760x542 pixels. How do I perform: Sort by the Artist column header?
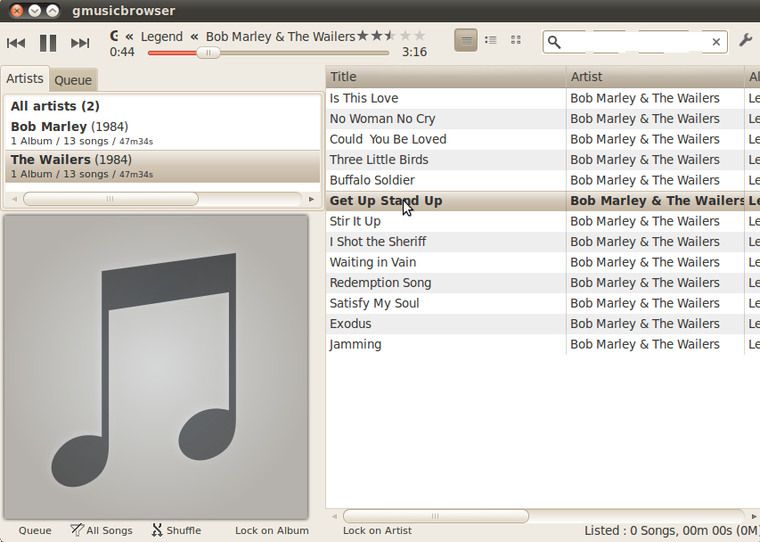[655, 77]
